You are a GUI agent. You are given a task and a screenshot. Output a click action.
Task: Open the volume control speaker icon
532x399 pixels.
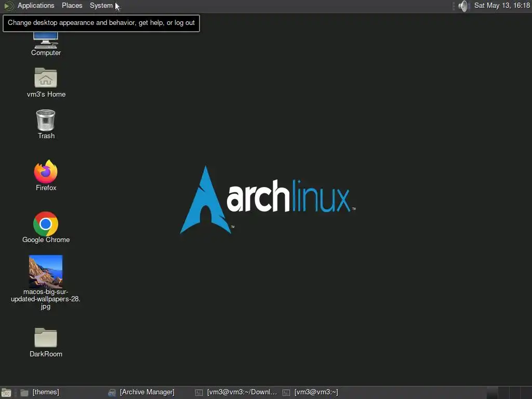(463, 6)
